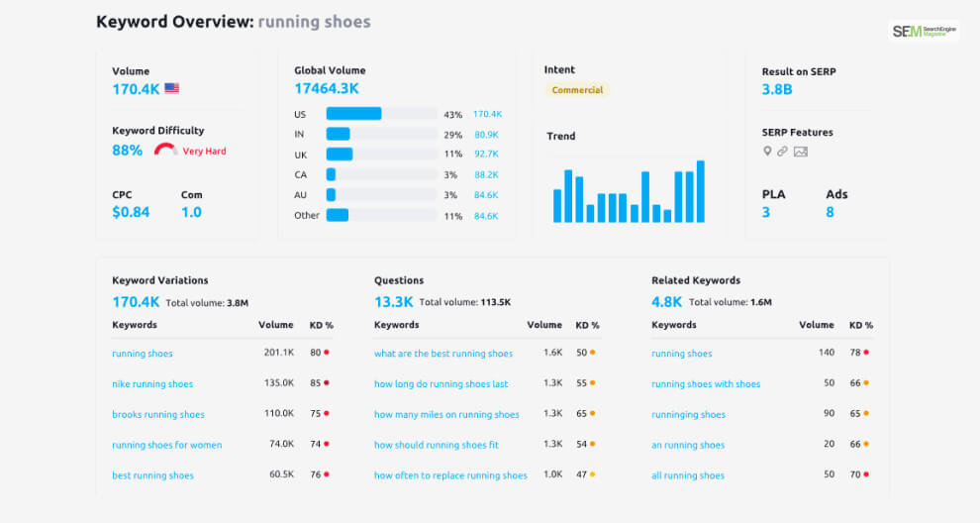Select the Commercial intent badge
This screenshot has height=523, width=980.
click(577, 90)
